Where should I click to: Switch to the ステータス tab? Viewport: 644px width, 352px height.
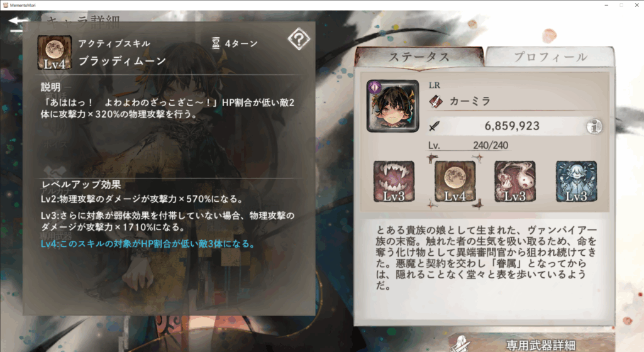419,57
